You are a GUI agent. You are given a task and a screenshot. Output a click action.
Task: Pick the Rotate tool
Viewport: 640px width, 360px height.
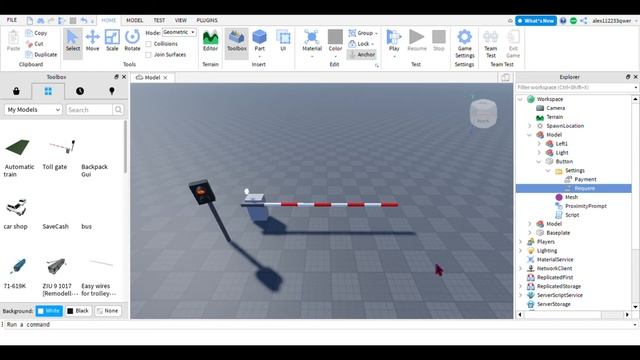click(x=132, y=41)
